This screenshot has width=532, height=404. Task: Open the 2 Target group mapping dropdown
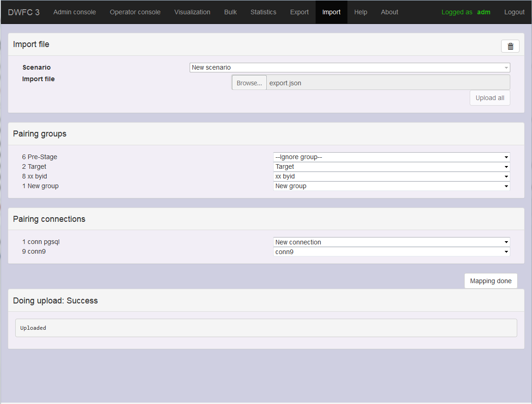(x=391, y=167)
